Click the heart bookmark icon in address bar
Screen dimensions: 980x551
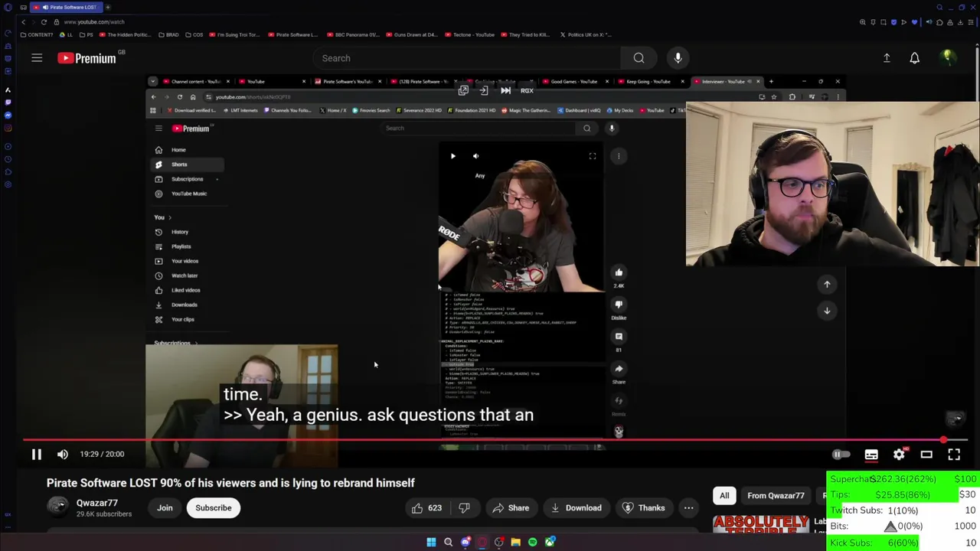pyautogui.click(x=914, y=21)
